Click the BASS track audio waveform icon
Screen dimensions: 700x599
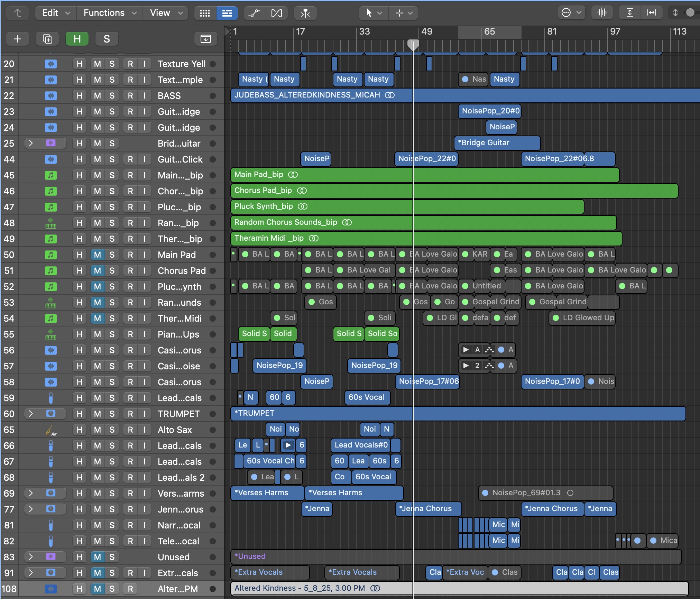[51, 96]
